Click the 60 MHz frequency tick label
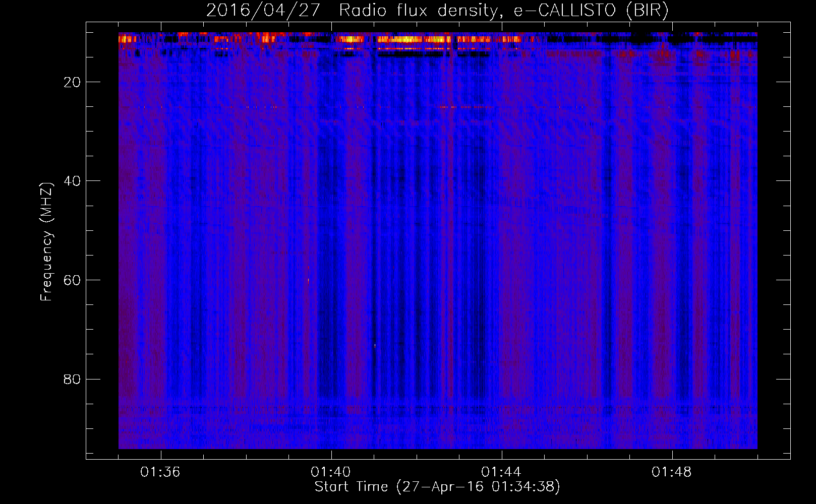The image size is (816, 504). coord(72,280)
